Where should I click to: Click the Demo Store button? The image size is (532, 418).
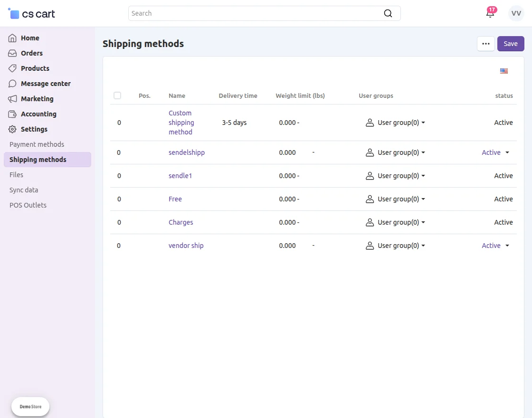[x=30, y=406]
